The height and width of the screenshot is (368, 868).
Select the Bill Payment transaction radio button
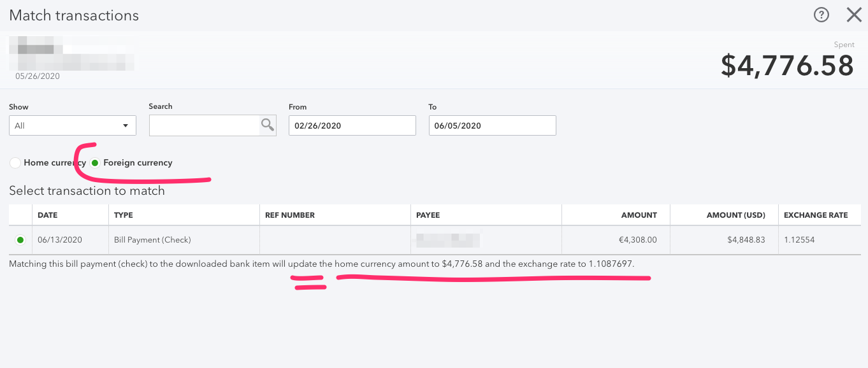[20, 239]
